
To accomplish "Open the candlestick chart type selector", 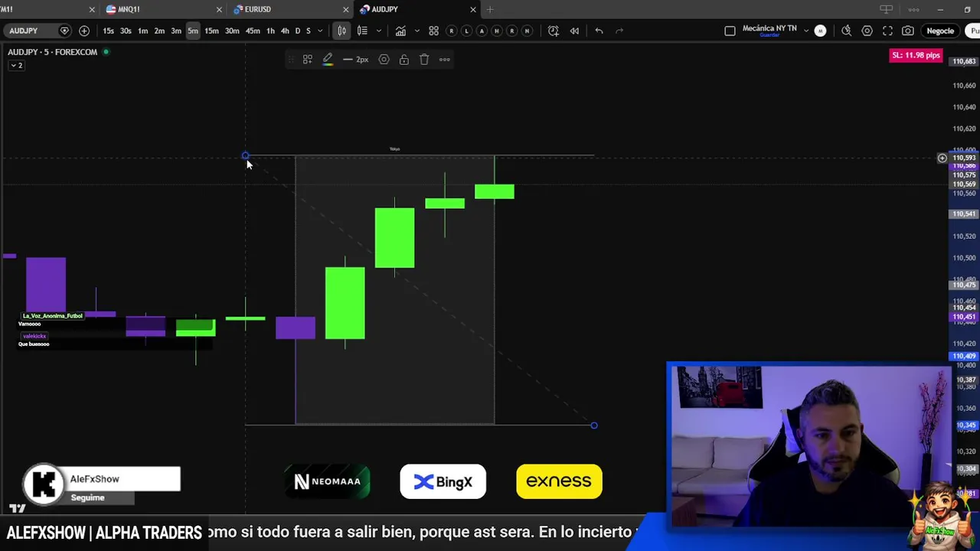I will click(342, 31).
